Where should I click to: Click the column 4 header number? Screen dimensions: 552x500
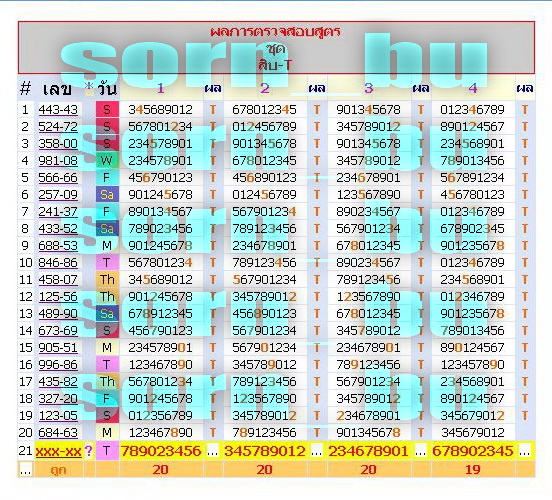(473, 88)
